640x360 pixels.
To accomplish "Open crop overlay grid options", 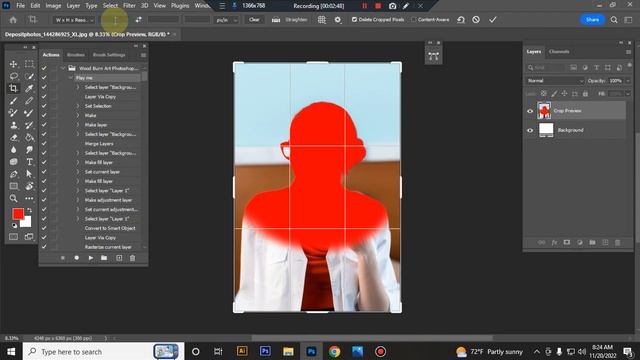I will [x=322, y=20].
